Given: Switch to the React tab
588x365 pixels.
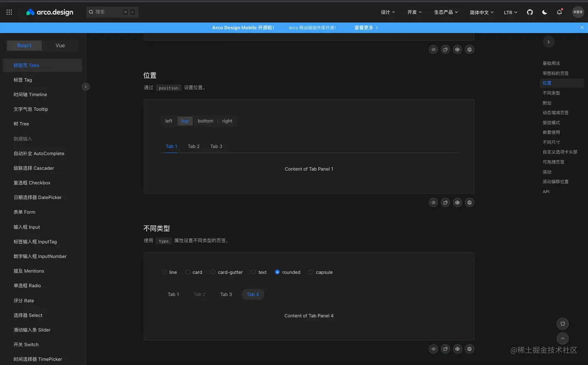Looking at the screenshot, I should pyautogui.click(x=25, y=46).
